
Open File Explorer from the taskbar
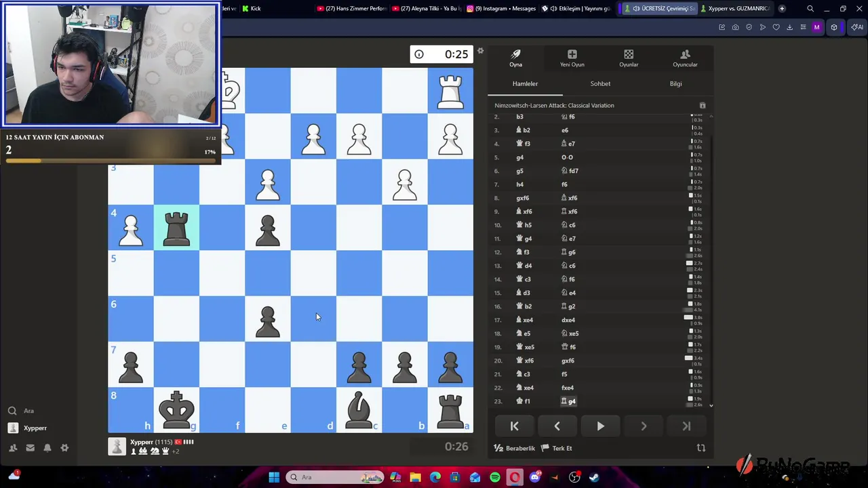(415, 477)
